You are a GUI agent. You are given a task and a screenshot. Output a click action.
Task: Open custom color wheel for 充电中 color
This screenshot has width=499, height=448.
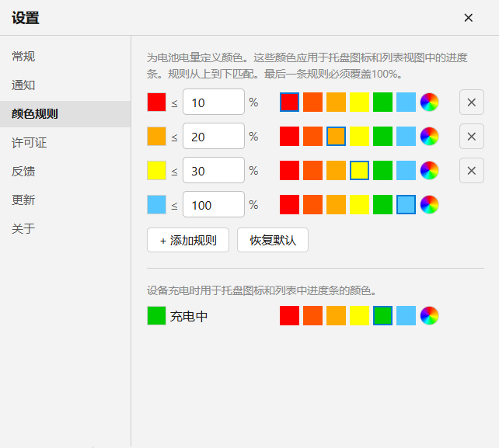429,316
